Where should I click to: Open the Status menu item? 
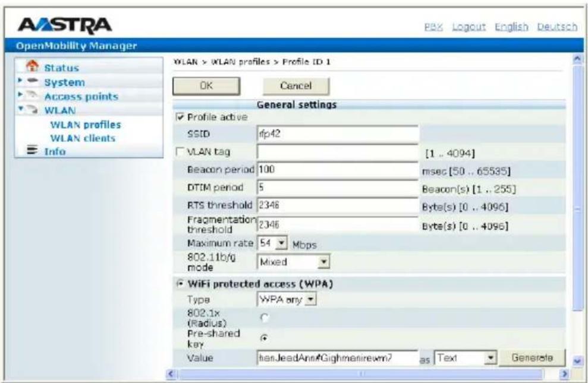point(61,68)
